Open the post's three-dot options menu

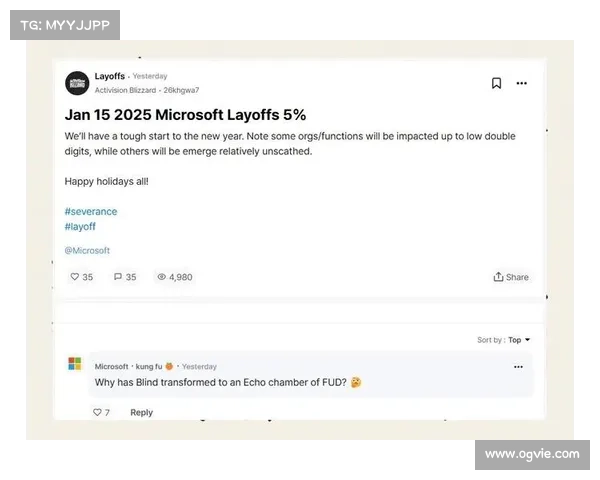(522, 83)
